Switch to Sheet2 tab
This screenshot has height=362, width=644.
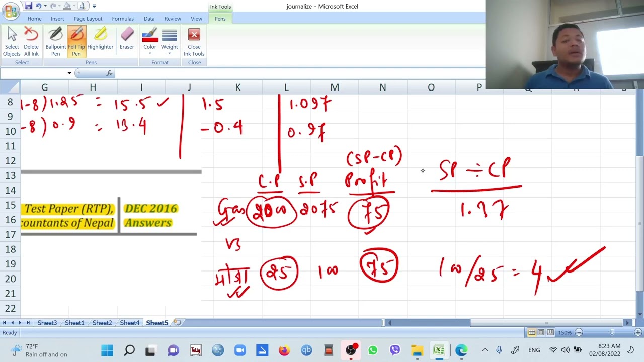pyautogui.click(x=102, y=323)
